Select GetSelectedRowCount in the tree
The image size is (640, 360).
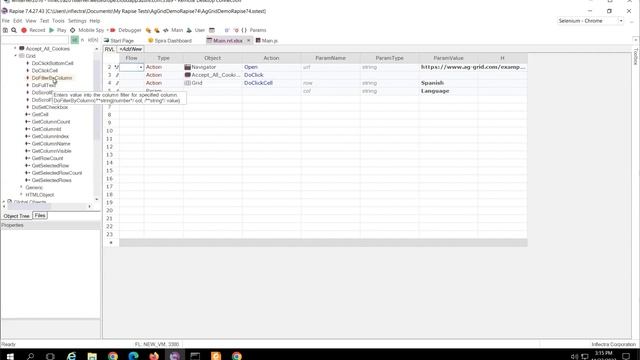click(x=57, y=173)
